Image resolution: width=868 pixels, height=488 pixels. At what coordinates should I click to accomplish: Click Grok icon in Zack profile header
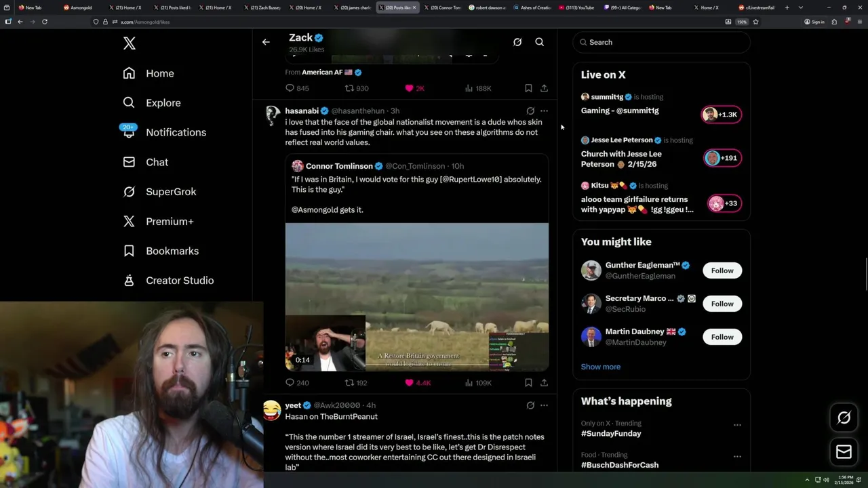[x=517, y=42]
